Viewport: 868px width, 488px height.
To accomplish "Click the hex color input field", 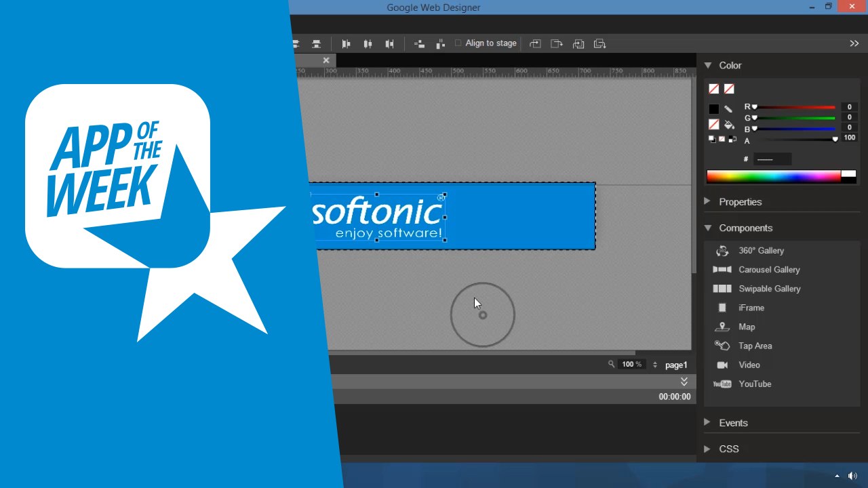I will pyautogui.click(x=772, y=159).
